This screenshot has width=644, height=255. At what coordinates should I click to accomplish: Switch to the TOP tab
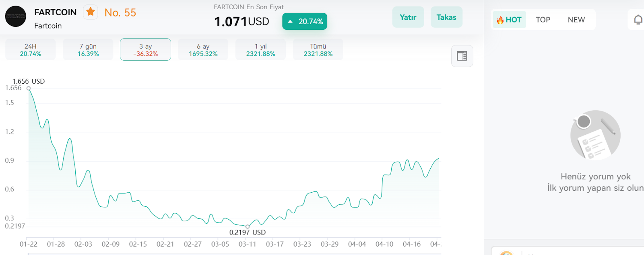pos(543,20)
